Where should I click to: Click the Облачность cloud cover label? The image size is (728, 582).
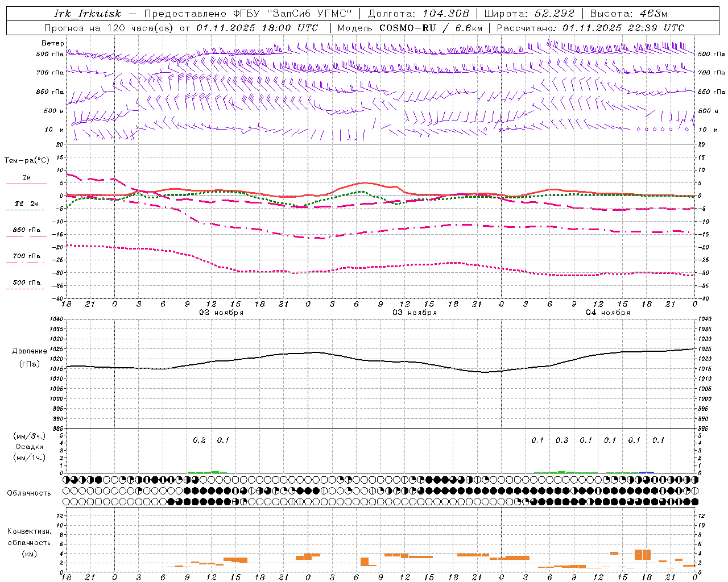(x=29, y=493)
